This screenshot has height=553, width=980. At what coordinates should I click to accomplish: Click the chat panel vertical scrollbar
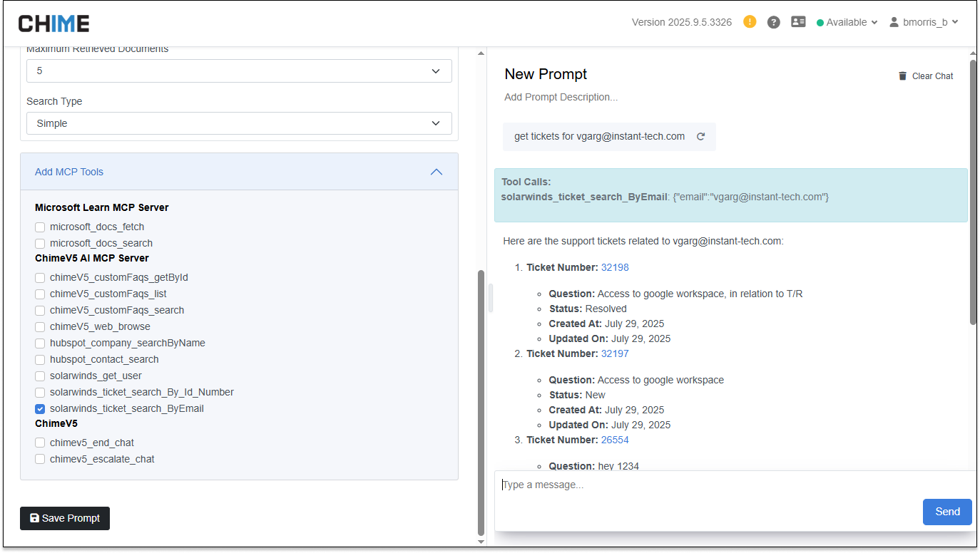click(x=973, y=192)
